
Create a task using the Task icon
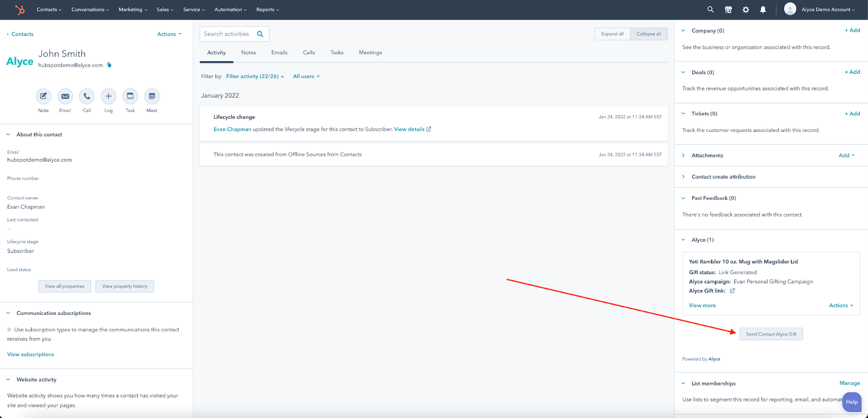click(130, 97)
